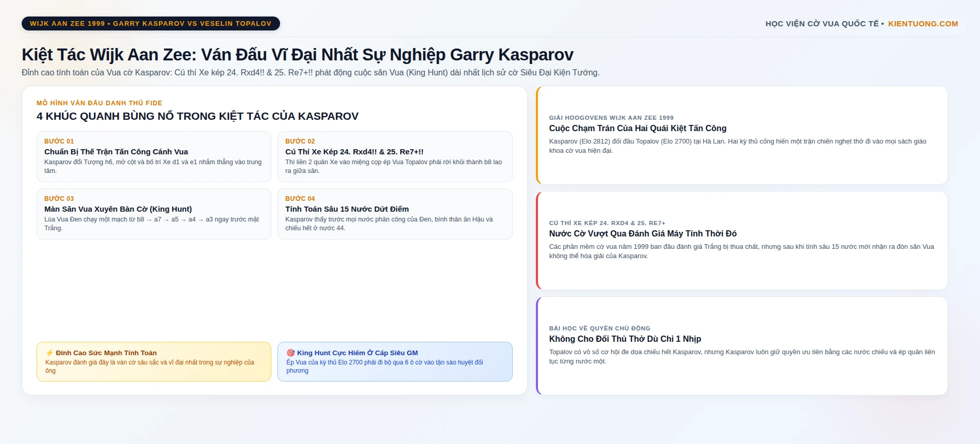Click the 'BƯỚC 04' step label

(300, 199)
